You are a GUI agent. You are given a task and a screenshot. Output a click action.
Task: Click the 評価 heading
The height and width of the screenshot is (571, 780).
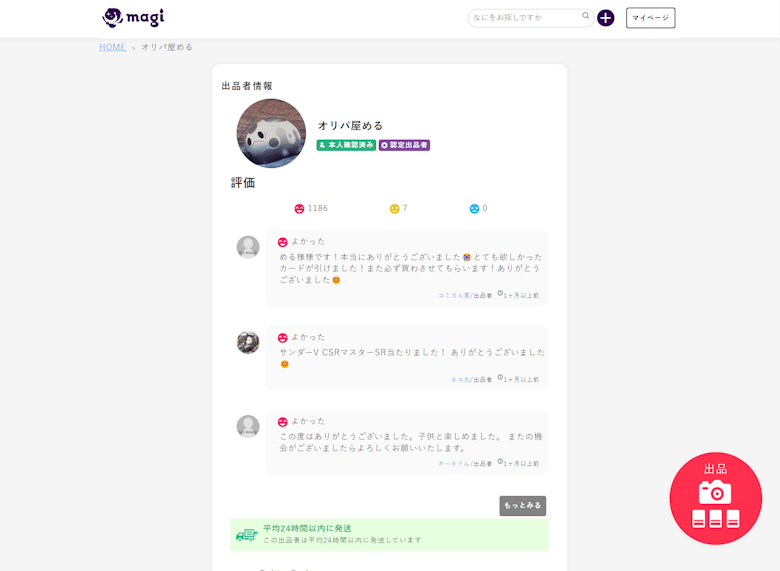[x=243, y=183]
